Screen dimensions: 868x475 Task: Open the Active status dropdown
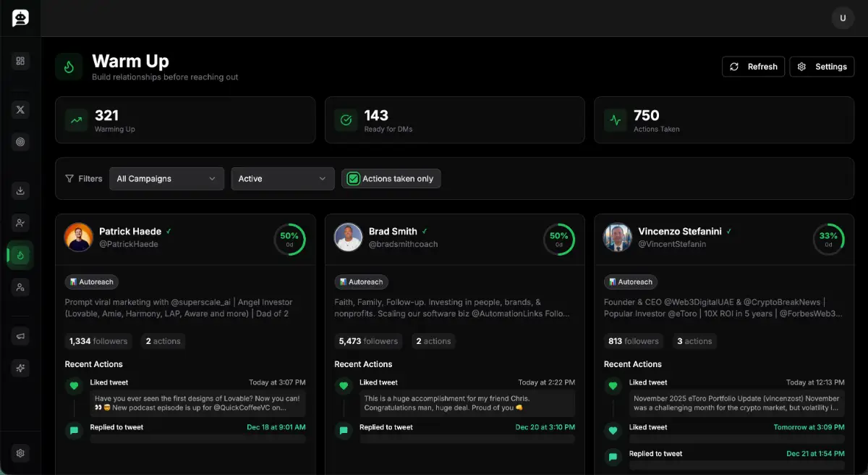[283, 179]
